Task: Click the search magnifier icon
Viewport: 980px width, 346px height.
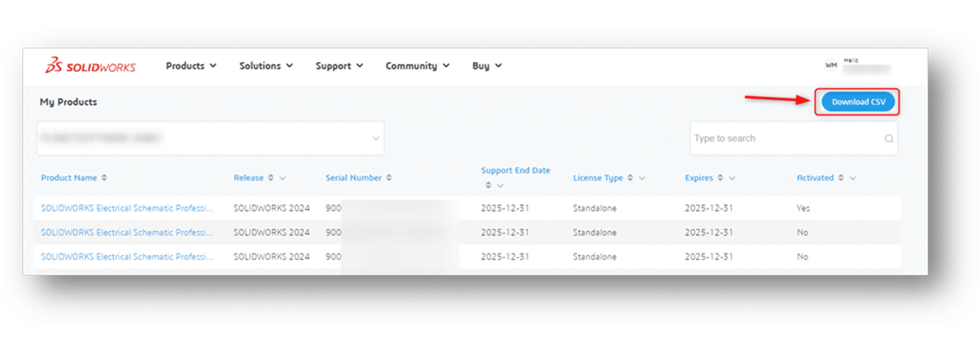Action: click(889, 139)
